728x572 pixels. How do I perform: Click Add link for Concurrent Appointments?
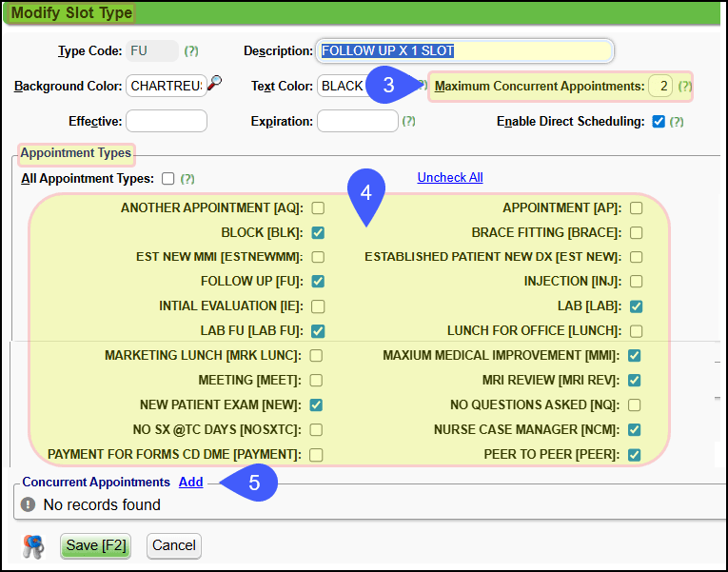click(x=191, y=482)
